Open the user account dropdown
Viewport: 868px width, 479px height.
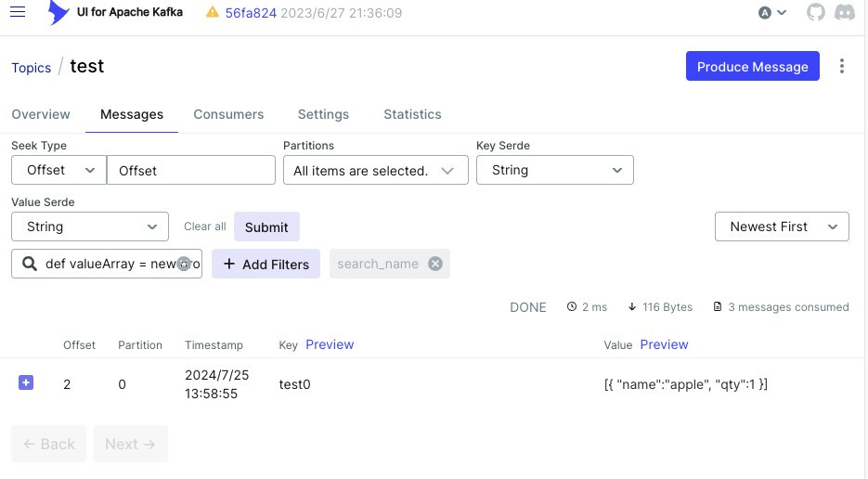pos(772,12)
